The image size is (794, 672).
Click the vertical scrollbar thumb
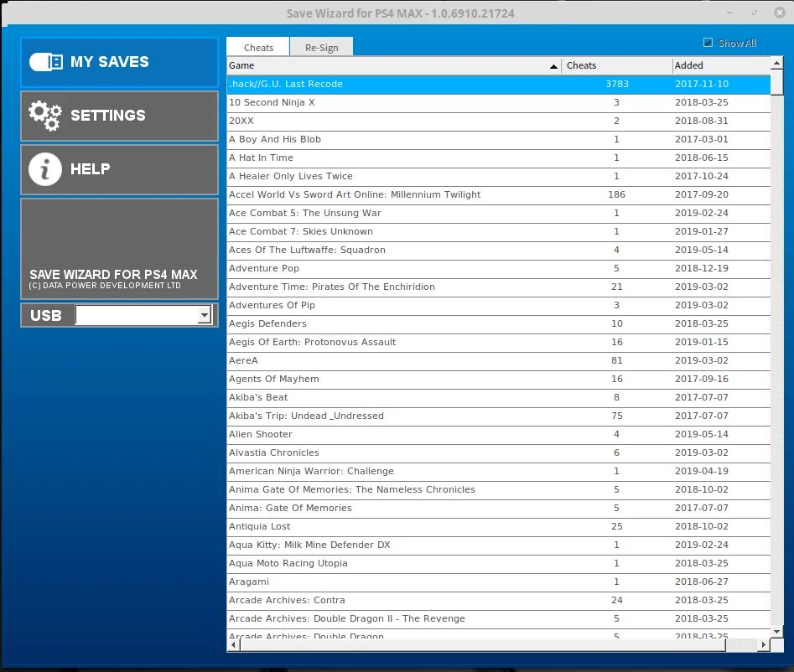click(x=776, y=82)
